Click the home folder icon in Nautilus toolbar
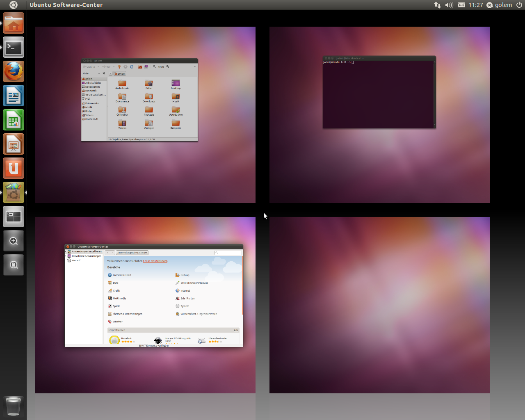This screenshot has height=420, width=525. click(140, 66)
